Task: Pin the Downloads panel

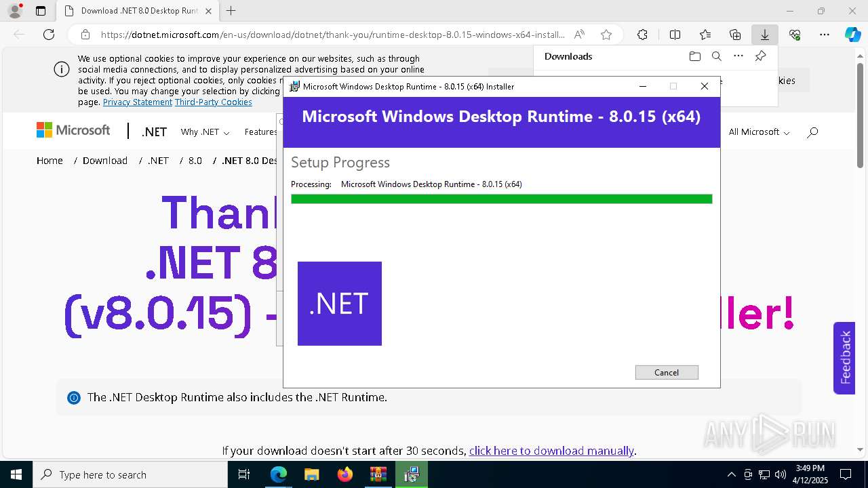Action: click(760, 56)
